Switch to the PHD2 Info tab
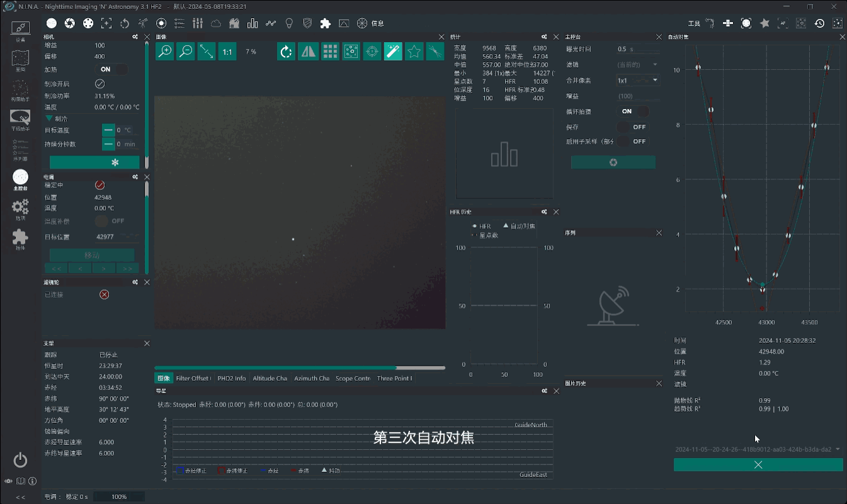847x504 pixels. point(231,378)
